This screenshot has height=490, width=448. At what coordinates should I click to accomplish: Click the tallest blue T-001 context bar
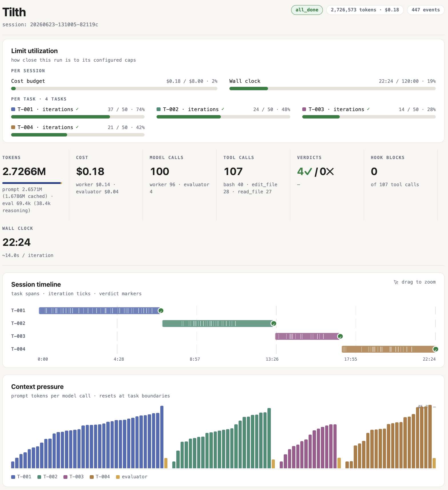[x=162, y=437]
